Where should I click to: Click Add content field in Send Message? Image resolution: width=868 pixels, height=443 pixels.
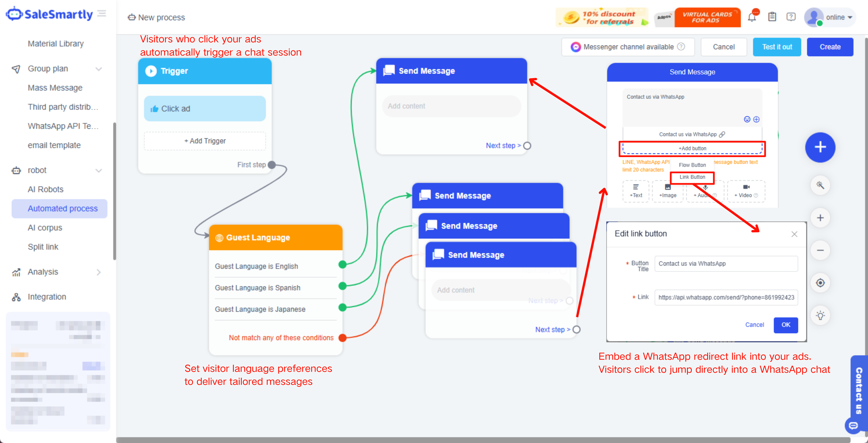pos(451,106)
